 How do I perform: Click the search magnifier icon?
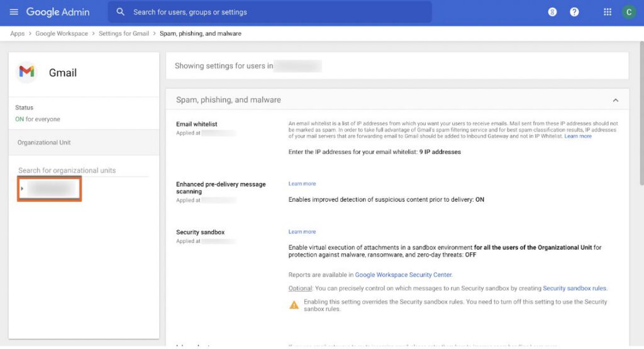pyautogui.click(x=121, y=12)
